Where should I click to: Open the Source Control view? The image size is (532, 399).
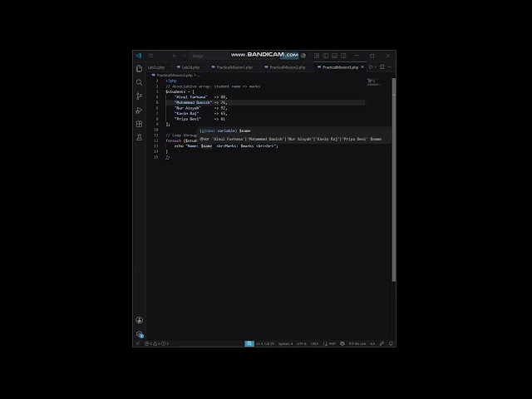tap(139, 96)
